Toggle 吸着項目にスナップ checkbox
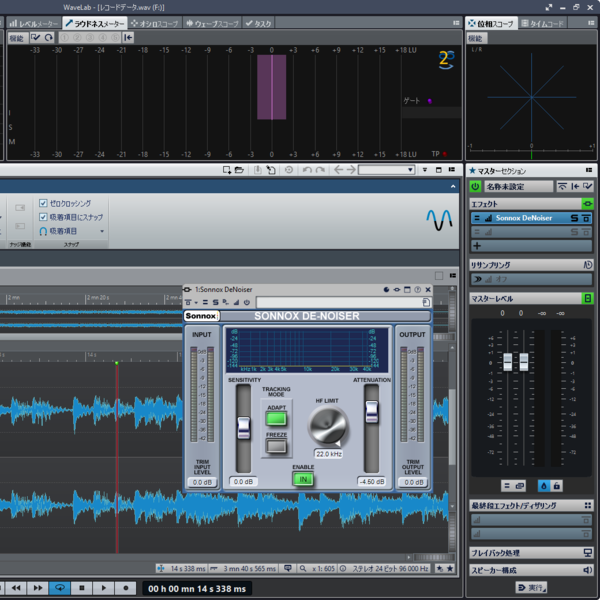Image resolution: width=600 pixels, height=600 pixels. coord(43,217)
